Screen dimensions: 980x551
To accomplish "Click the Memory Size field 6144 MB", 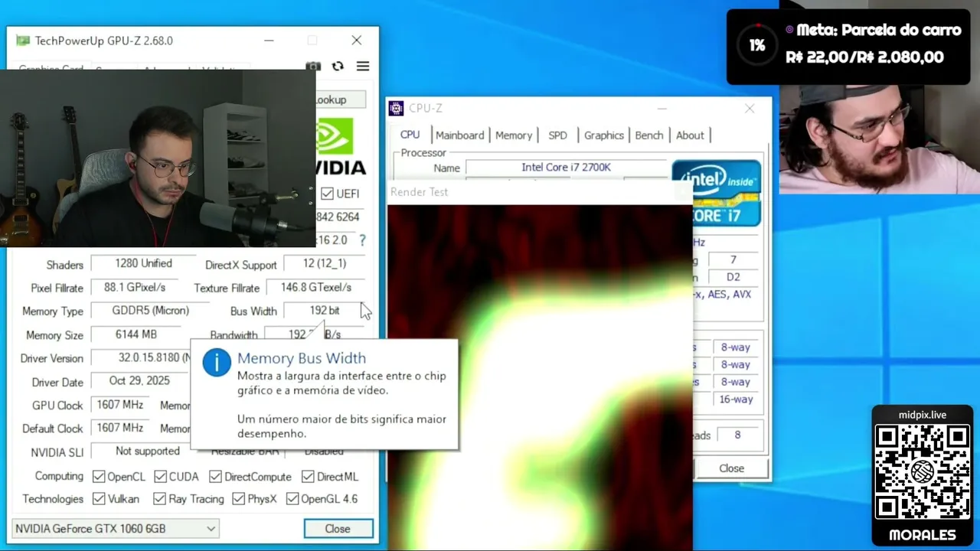I will (x=136, y=334).
